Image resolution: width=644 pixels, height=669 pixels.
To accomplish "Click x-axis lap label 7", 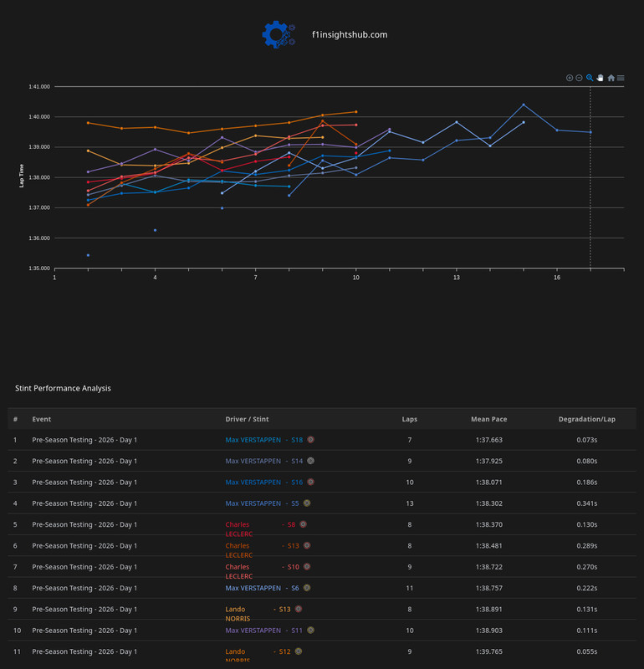I will 256,278.
